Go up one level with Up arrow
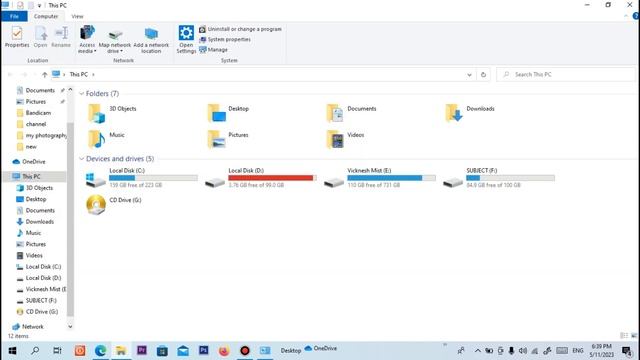 click(44, 75)
